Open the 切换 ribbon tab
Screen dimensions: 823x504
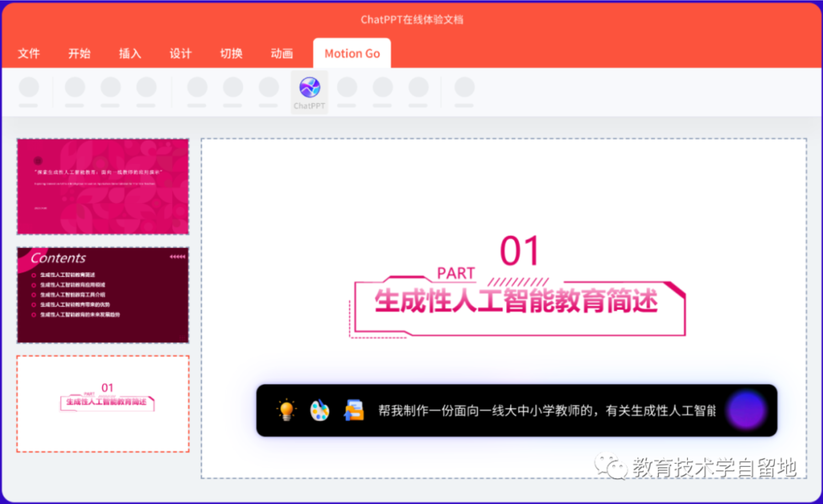tap(231, 53)
